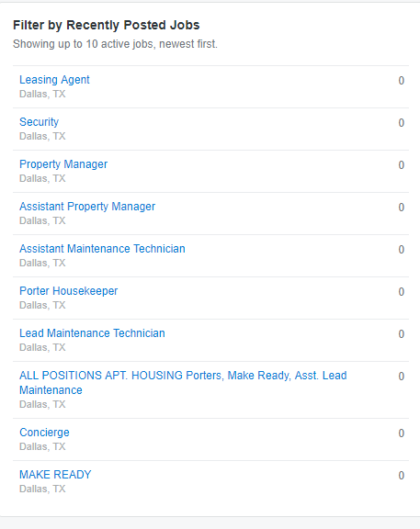Click Dallas, TX under Concierge
Image resolution: width=420 pixels, height=529 pixels.
click(42, 446)
